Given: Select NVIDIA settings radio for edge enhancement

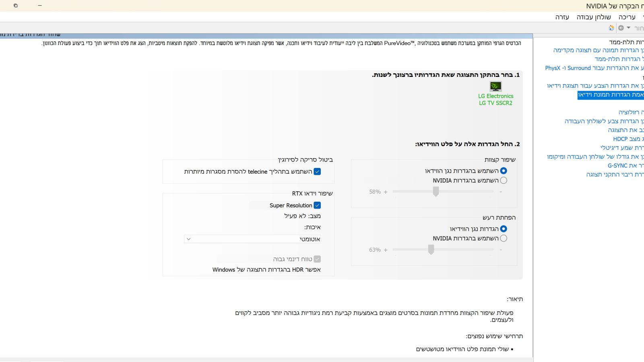Looking at the screenshot, I should tap(504, 180).
